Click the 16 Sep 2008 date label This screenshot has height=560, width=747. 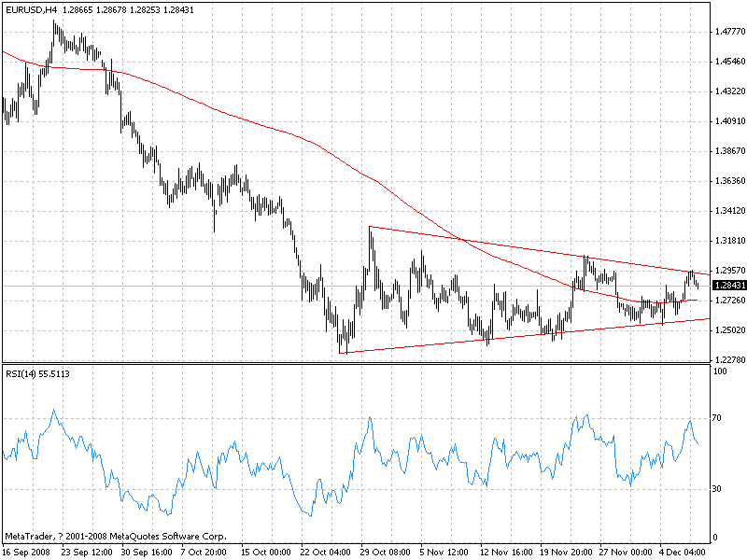point(27,553)
